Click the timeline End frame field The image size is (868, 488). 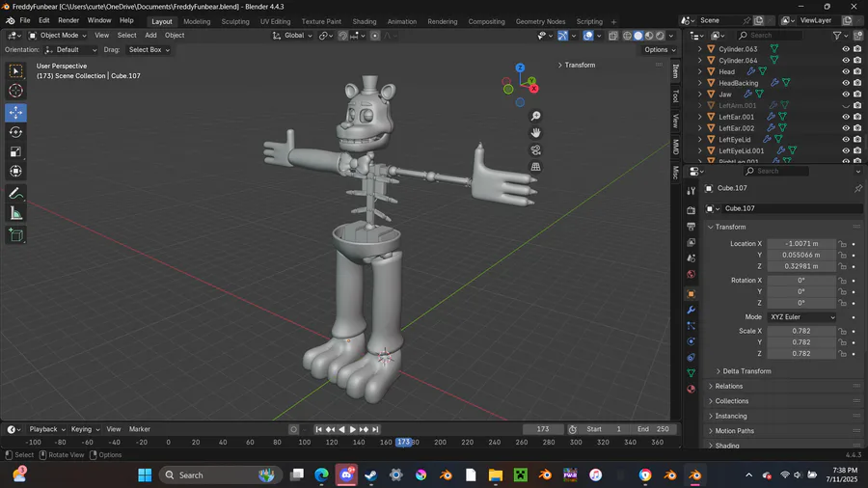[653, 429]
